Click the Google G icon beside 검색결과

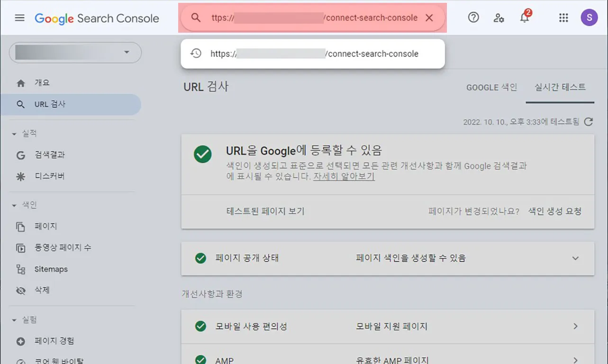20,155
